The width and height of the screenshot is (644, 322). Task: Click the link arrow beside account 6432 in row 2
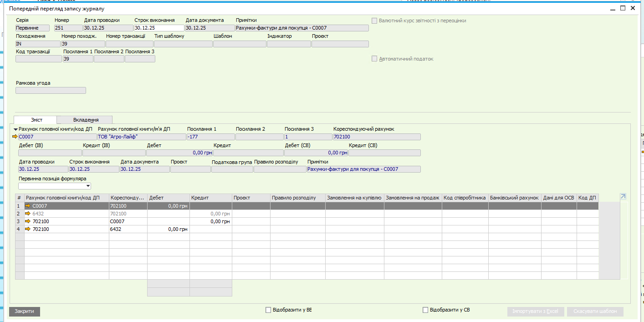[28, 214]
